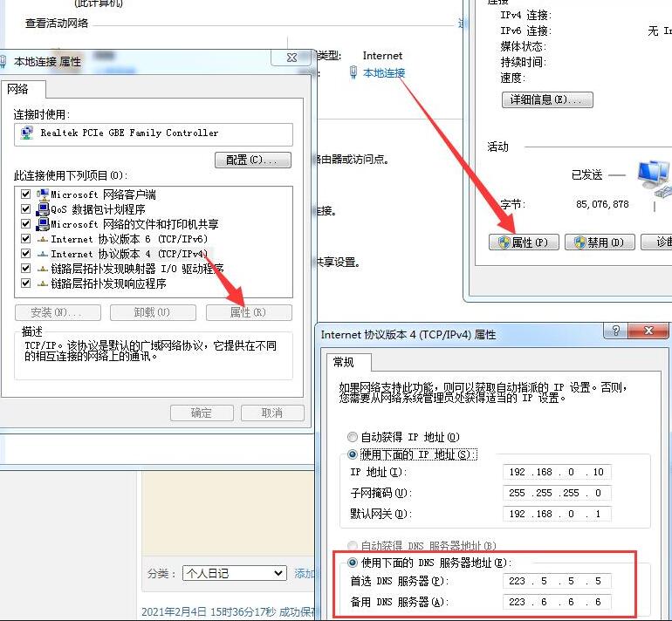Select the 自动获得 IP 地址 radio button
672x621 pixels.
(x=353, y=437)
